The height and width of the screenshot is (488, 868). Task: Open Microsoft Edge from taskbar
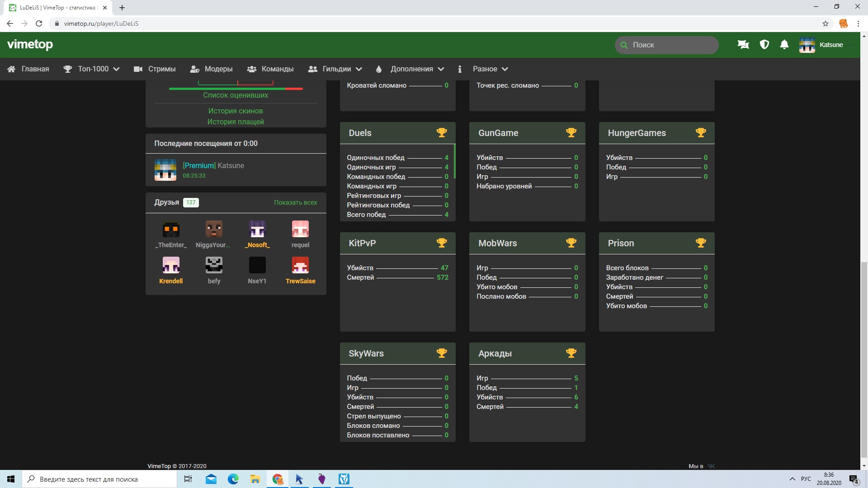click(x=233, y=479)
